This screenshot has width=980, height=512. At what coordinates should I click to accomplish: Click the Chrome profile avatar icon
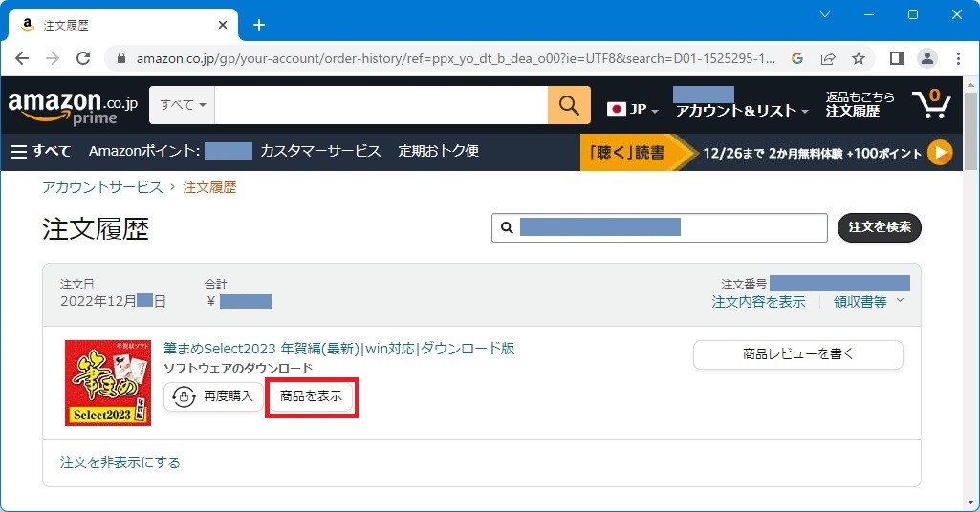(x=927, y=58)
